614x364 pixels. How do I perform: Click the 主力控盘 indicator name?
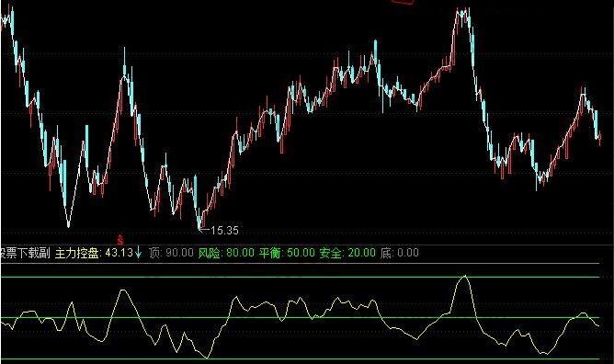pyautogui.click(x=77, y=253)
